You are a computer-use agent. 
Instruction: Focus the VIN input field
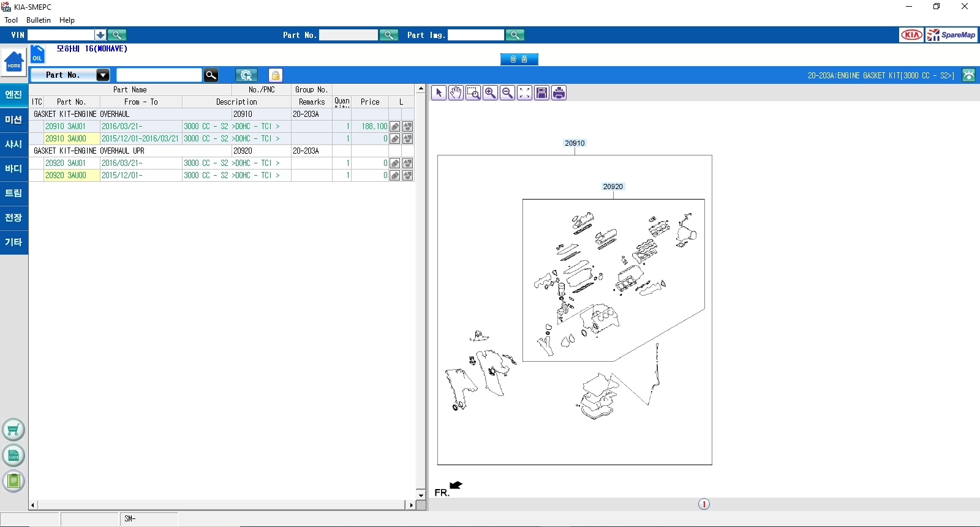[x=61, y=35]
